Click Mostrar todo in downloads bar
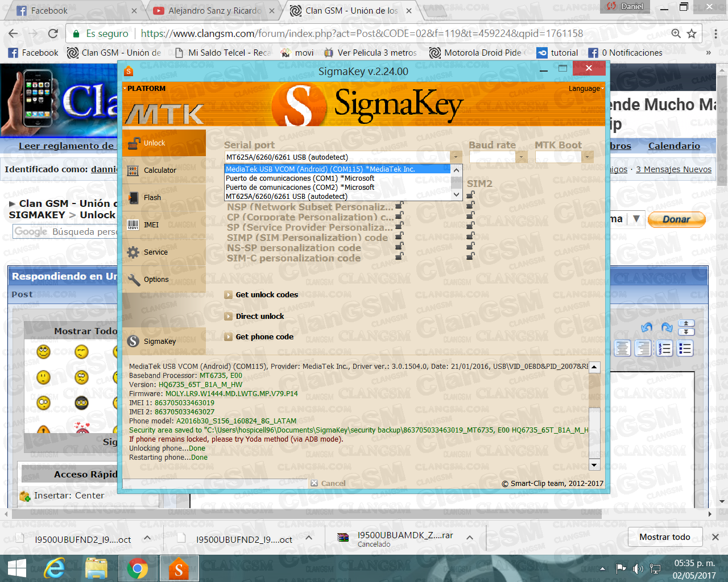 pyautogui.click(x=664, y=537)
